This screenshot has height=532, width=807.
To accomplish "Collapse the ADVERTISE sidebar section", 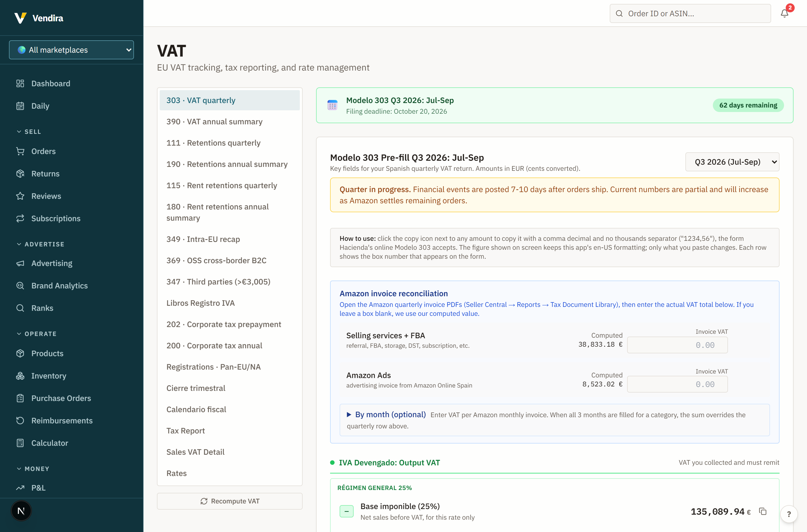I will pos(40,244).
